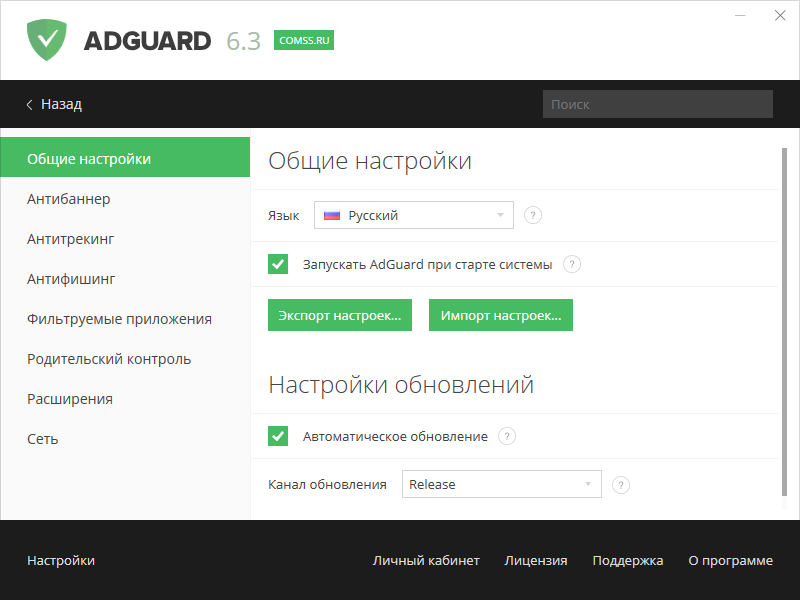Click the AdGuard shield logo
The width and height of the screenshot is (800, 600).
coord(46,40)
